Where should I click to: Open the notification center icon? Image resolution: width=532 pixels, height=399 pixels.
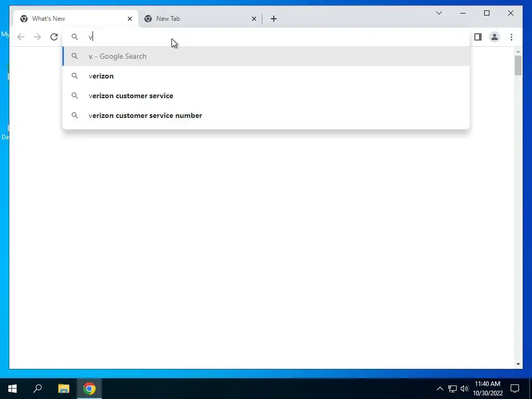pyautogui.click(x=515, y=389)
